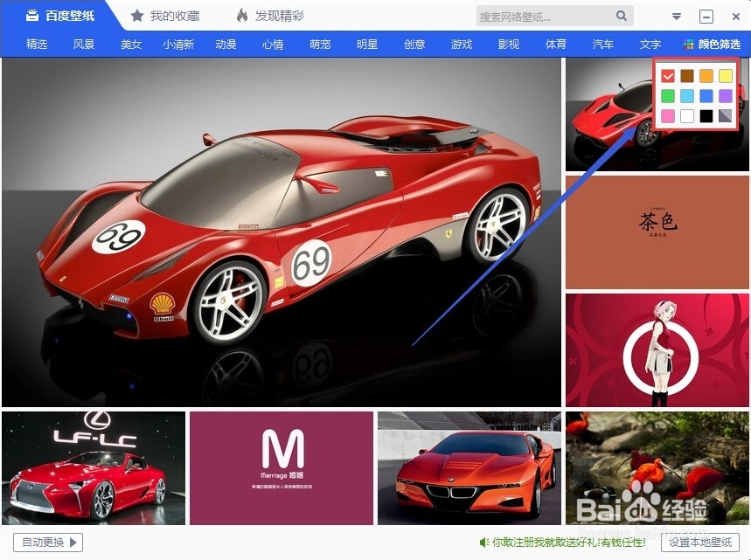
Task: Switch to 百度壁纸 tab
Action: pyautogui.click(x=59, y=16)
